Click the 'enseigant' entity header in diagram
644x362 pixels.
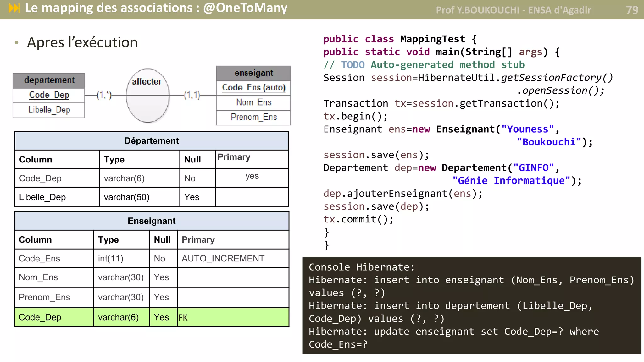tap(253, 73)
